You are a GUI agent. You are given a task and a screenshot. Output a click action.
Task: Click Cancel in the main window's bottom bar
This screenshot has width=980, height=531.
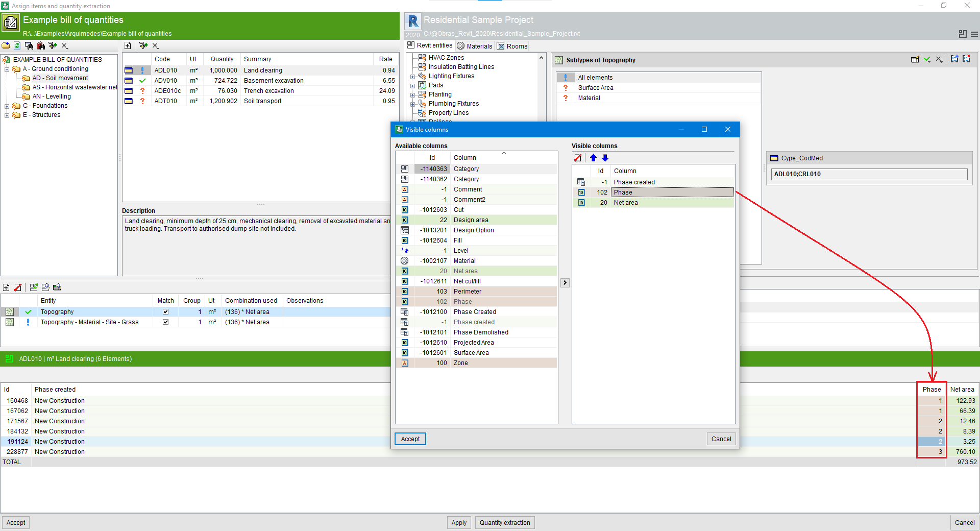965,522
